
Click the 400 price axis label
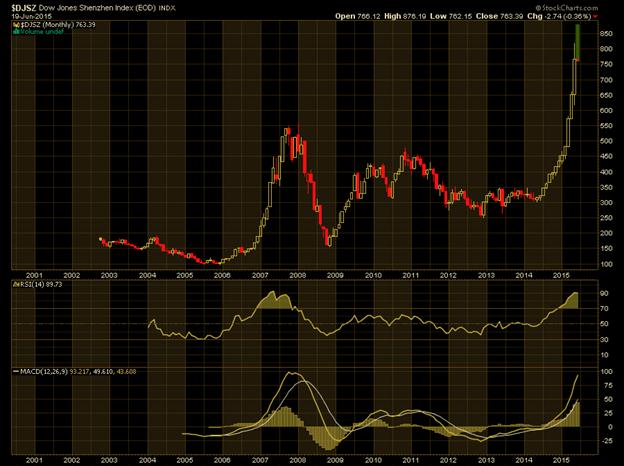[x=606, y=172]
